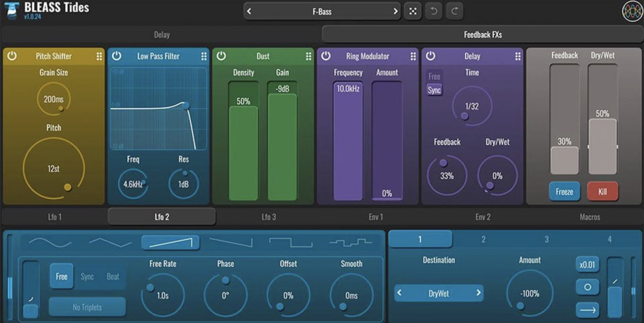Select the ramp down sawtooth waveform
Viewport: 644px width, 323px height.
(231, 242)
